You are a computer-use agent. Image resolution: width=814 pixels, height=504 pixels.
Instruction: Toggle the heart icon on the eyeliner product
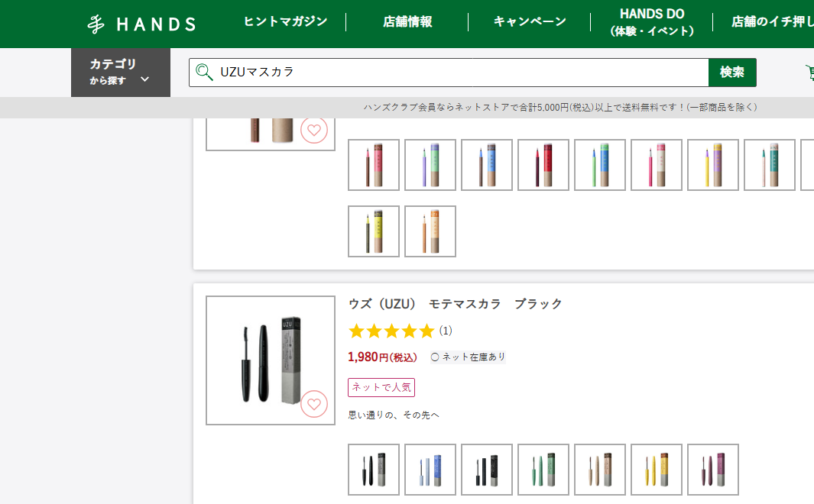tap(314, 130)
